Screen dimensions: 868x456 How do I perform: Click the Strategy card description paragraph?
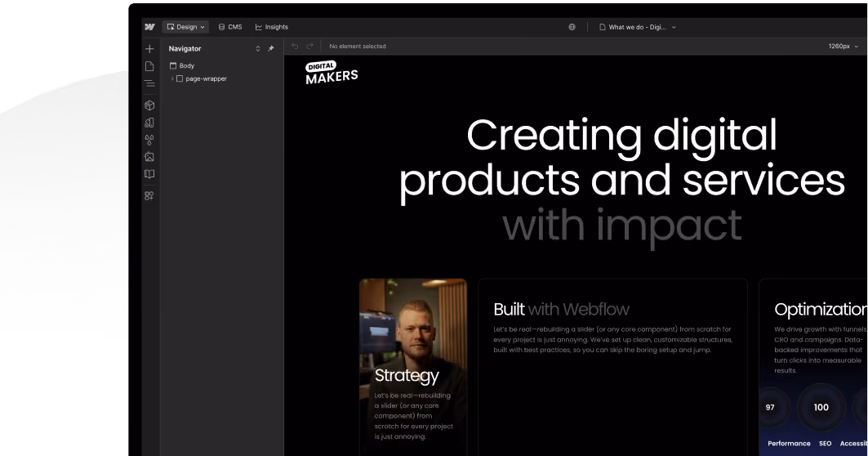click(413, 416)
